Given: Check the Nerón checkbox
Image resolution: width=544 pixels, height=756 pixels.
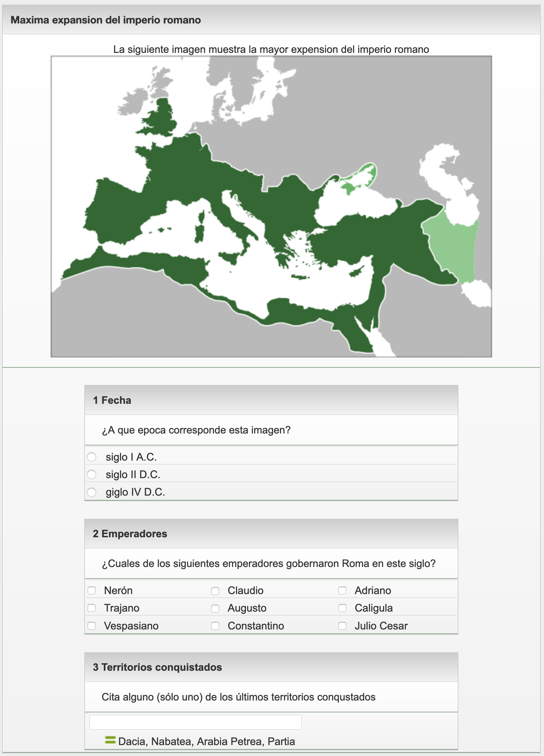Looking at the screenshot, I should click(92, 590).
